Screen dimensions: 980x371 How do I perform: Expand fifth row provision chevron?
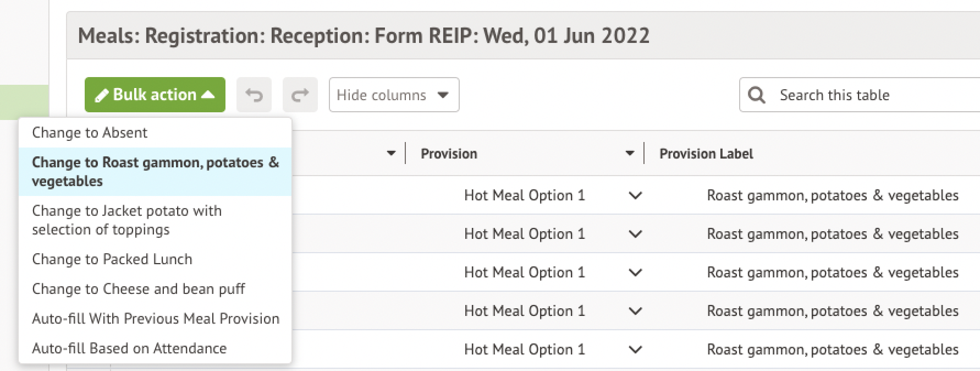pyautogui.click(x=635, y=350)
